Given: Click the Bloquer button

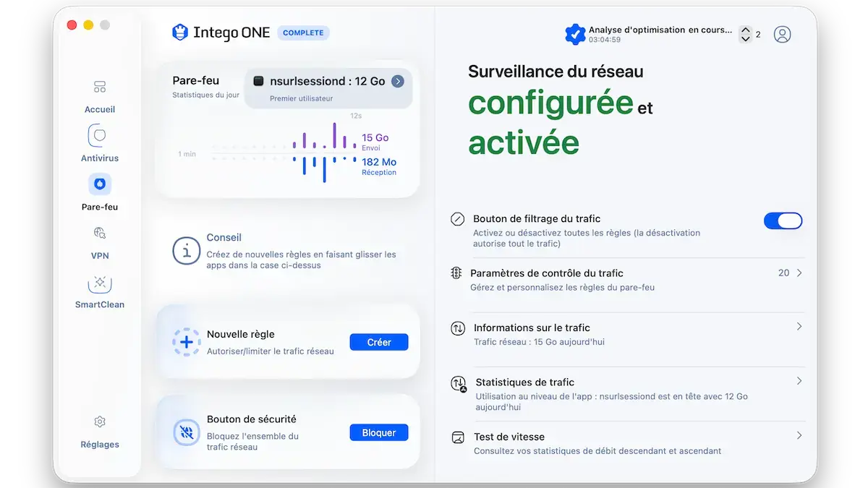Looking at the screenshot, I should (x=379, y=432).
